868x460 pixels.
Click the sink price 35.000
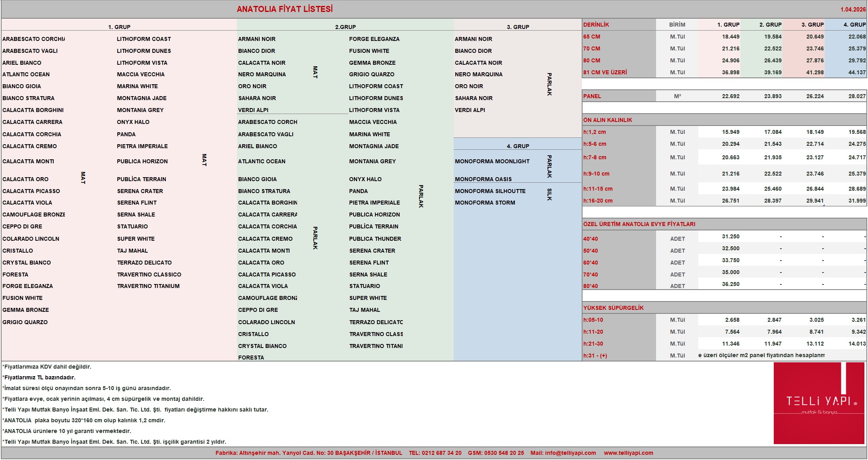(731, 272)
